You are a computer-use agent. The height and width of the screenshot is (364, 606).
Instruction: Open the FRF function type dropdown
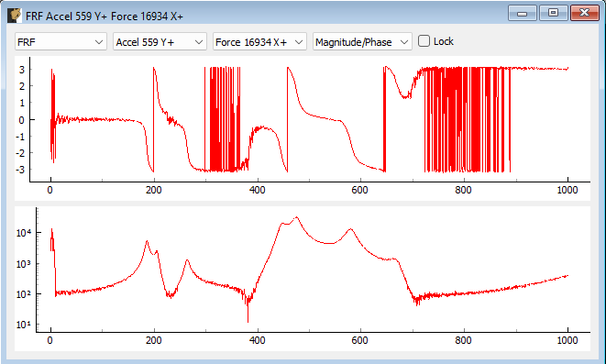click(61, 42)
